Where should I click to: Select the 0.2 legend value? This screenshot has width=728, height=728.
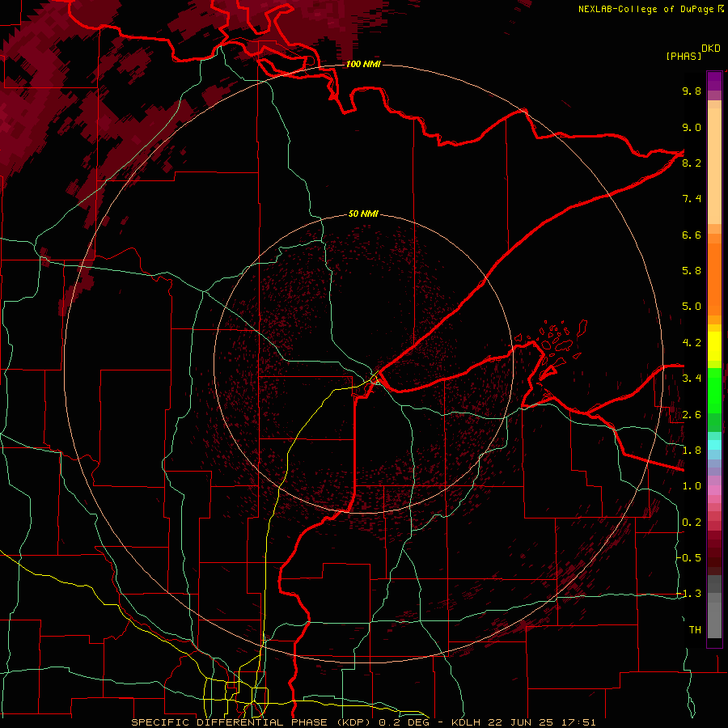point(692,523)
